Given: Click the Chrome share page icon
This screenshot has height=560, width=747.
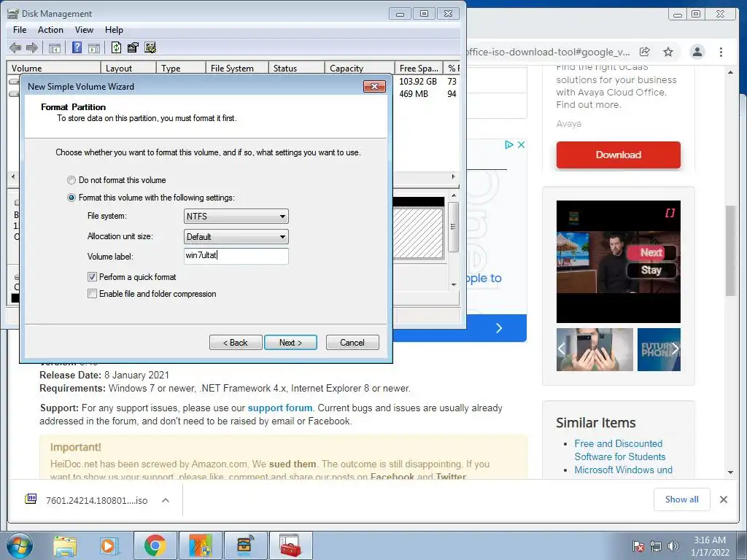Looking at the screenshot, I should (645, 52).
